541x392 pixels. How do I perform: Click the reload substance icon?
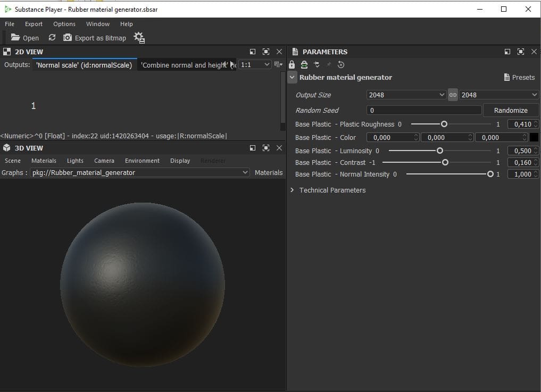coord(52,37)
